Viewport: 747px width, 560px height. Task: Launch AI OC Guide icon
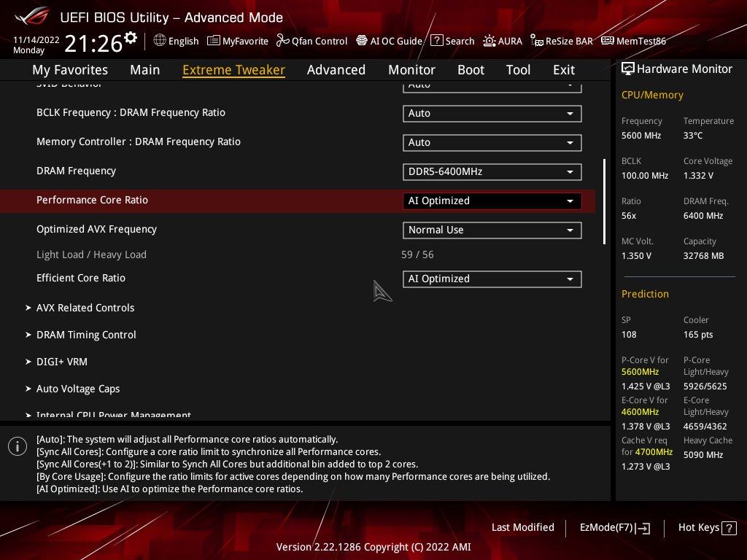[x=362, y=41]
